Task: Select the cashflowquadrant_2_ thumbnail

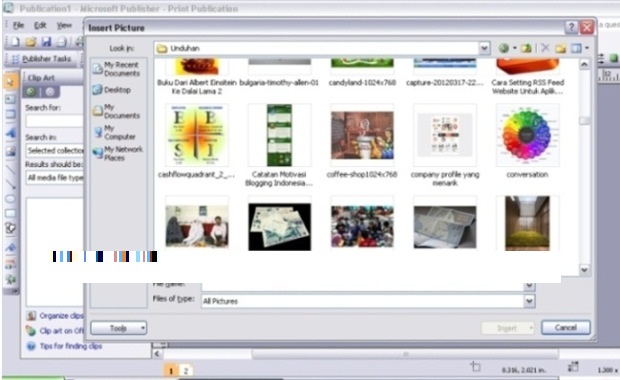Action: pos(197,135)
